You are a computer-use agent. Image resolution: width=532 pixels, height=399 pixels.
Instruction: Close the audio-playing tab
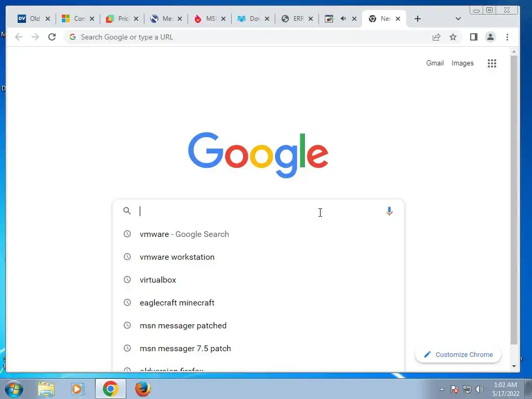(x=354, y=19)
